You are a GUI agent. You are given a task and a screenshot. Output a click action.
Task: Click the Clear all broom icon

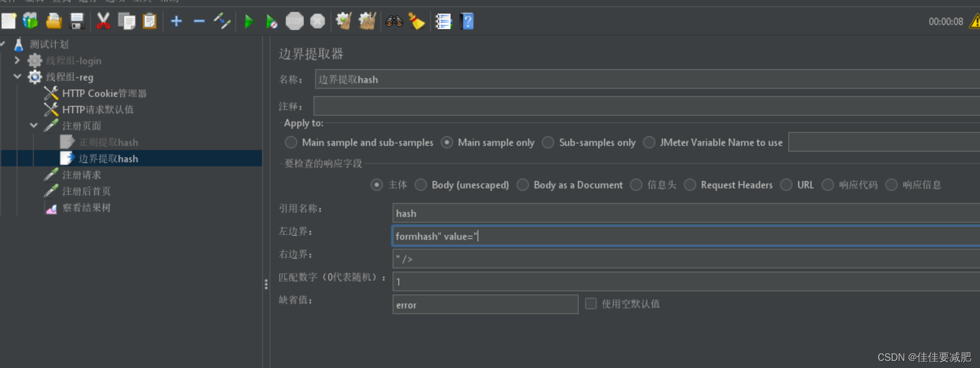tap(367, 21)
